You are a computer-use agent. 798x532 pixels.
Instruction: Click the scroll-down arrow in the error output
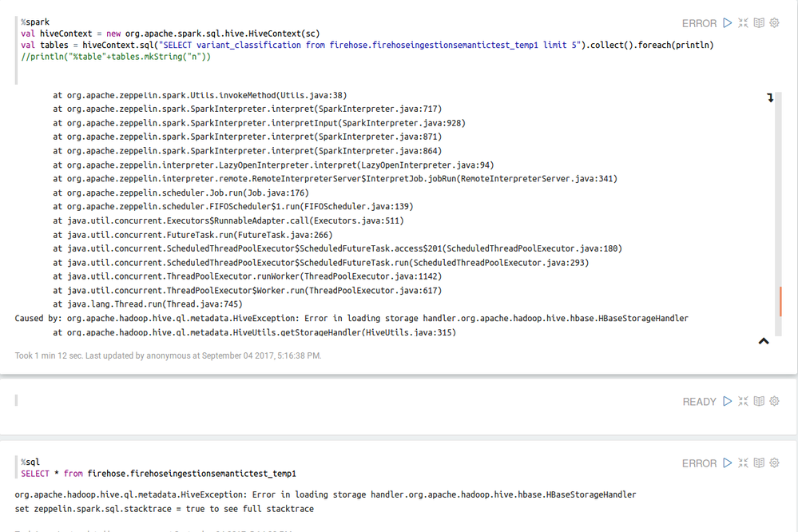769,97
